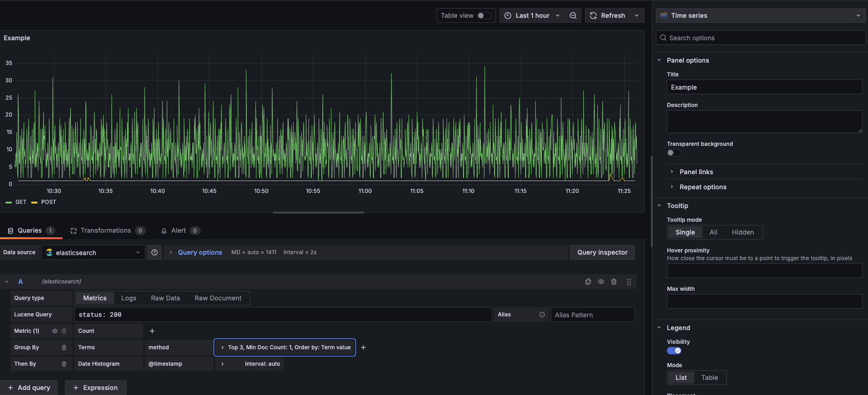Screen dimensions: 868x395
Task: Click the Alias info icon
Action: (x=542, y=315)
